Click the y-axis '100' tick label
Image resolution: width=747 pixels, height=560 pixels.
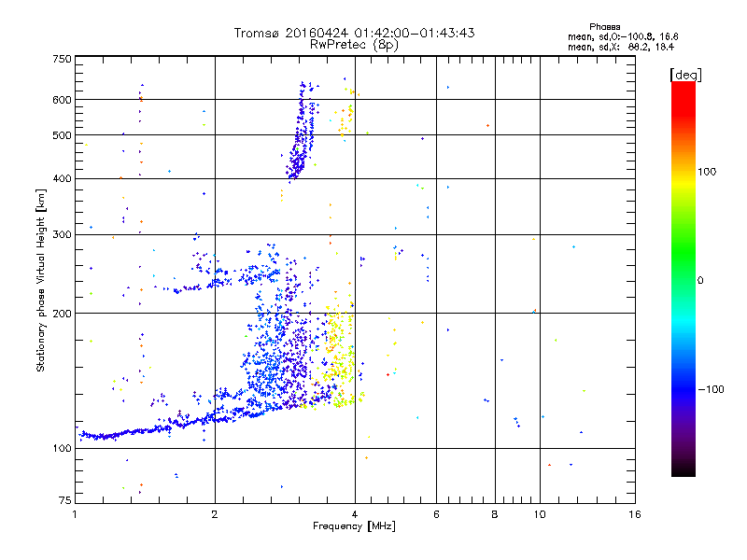coord(62,448)
